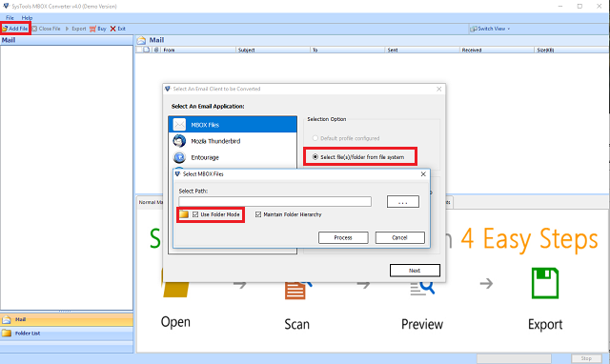Click the Next button

(415, 271)
